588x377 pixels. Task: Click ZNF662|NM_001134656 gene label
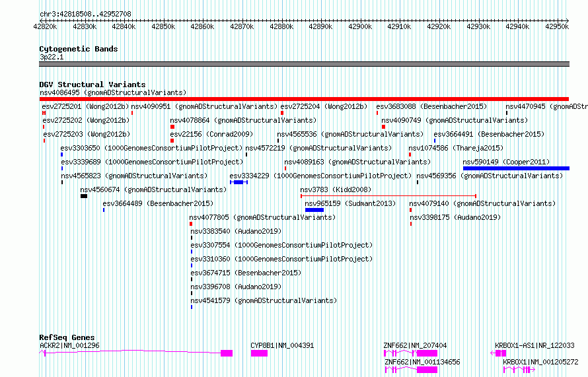click(422, 362)
